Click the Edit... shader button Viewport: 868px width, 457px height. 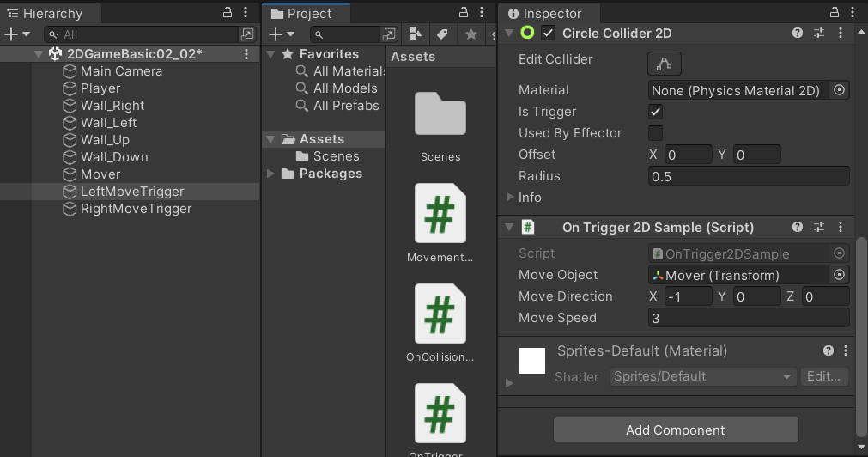(x=823, y=376)
